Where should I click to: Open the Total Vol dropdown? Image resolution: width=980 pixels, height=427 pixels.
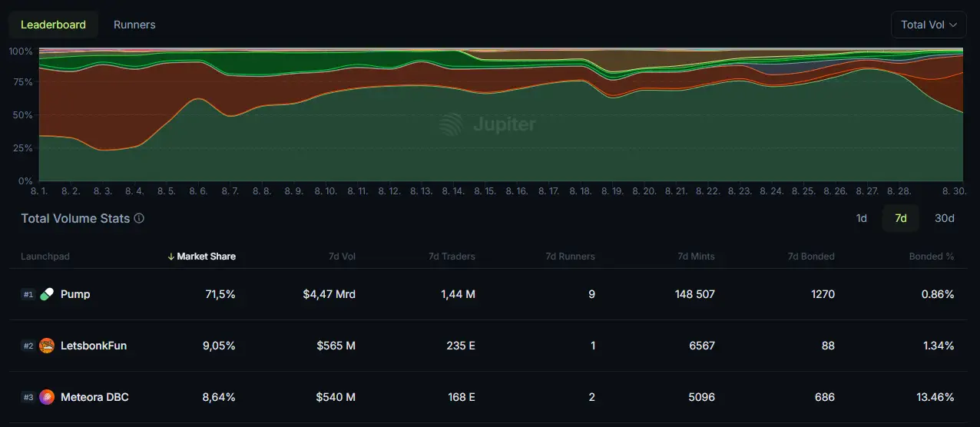(x=929, y=25)
